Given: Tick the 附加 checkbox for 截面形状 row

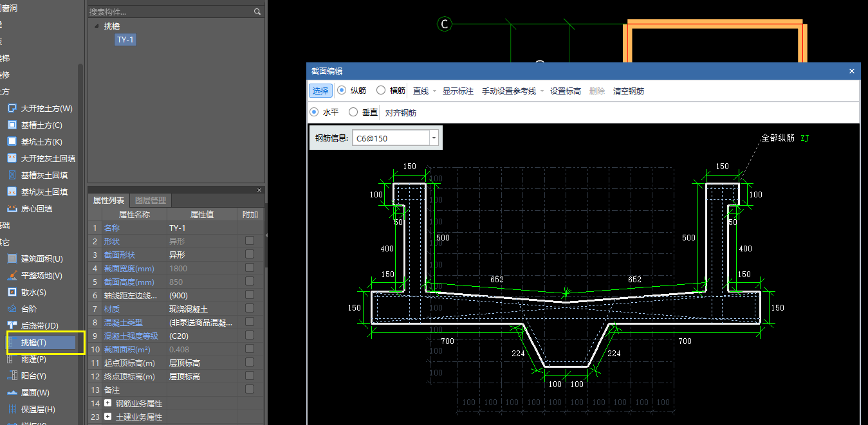Looking at the screenshot, I should click(250, 255).
